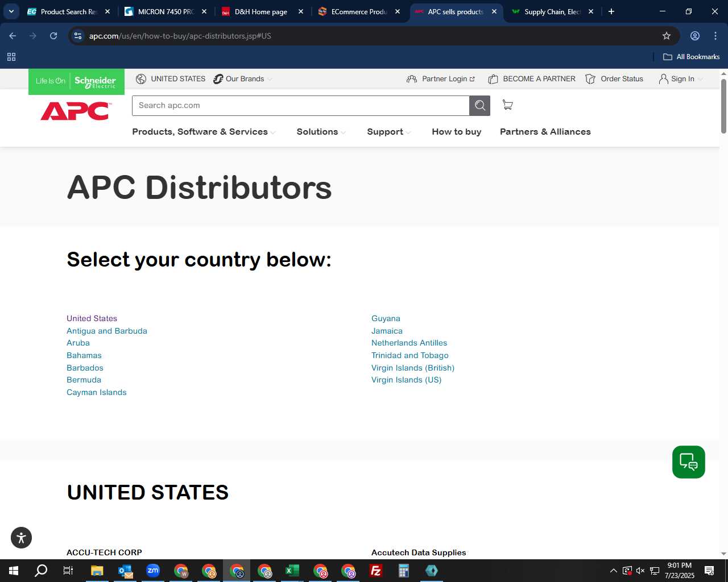Open the green chat support widget
The height and width of the screenshot is (582, 728).
pos(688,462)
